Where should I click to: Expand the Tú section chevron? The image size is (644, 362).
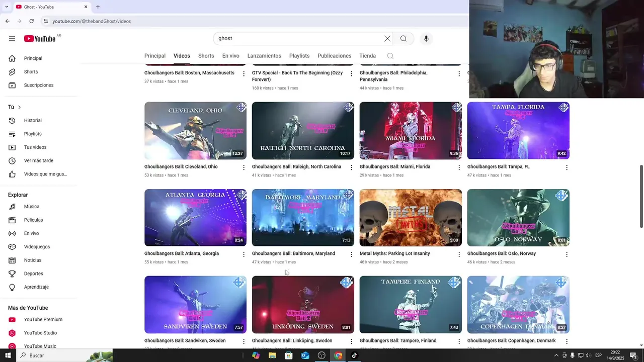pyautogui.click(x=19, y=107)
